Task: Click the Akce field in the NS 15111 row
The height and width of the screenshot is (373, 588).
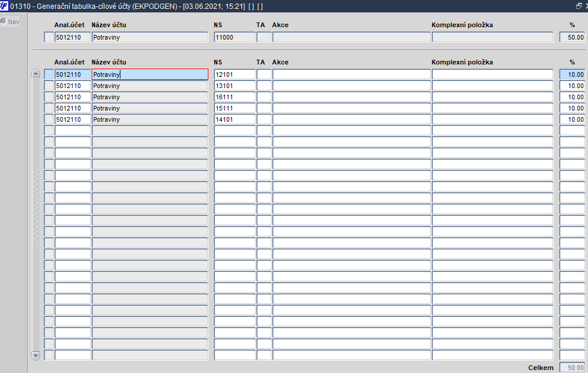Action: 351,108
